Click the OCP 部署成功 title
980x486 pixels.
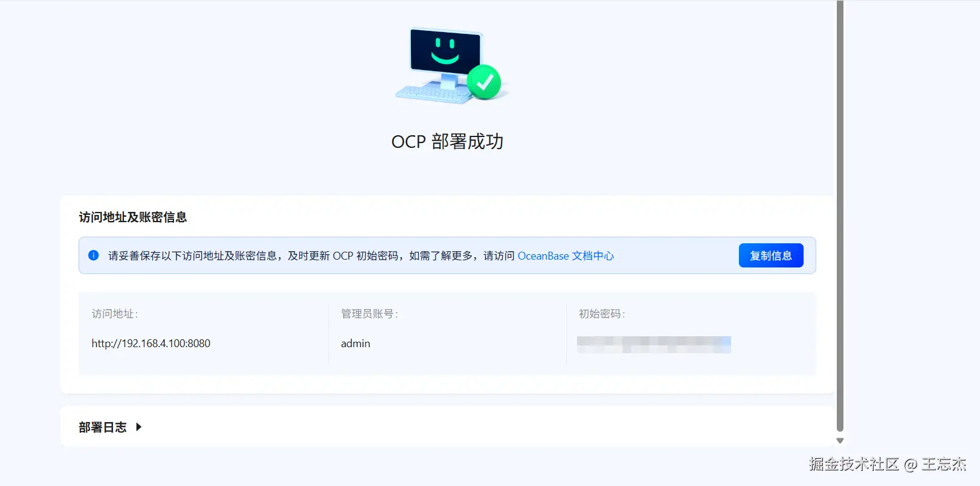point(447,141)
